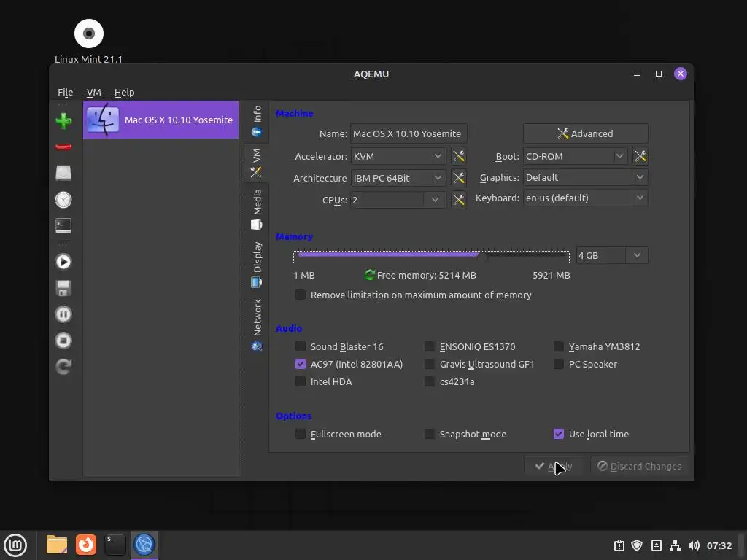Open the volume control in tray
Screen dimensions: 747x560
694,545
